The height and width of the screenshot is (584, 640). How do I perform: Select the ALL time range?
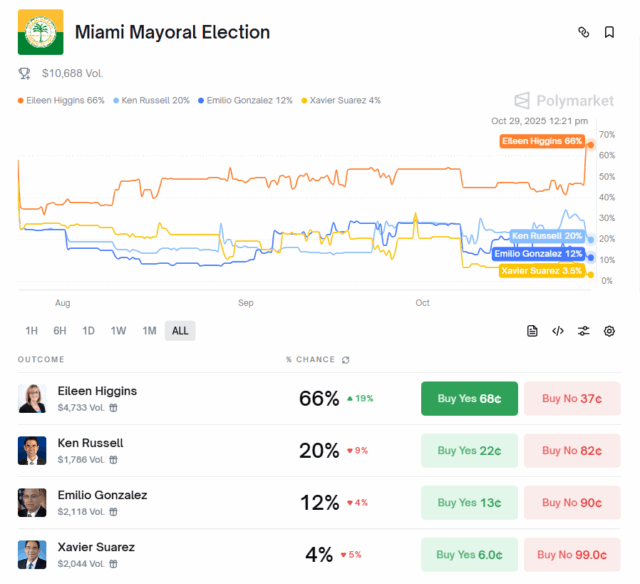tap(180, 331)
